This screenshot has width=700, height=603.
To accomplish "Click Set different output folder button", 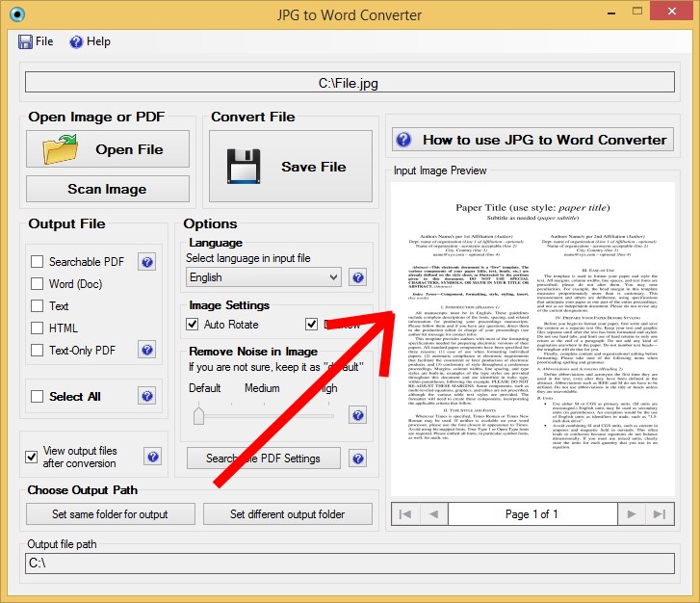I will pyautogui.click(x=288, y=514).
